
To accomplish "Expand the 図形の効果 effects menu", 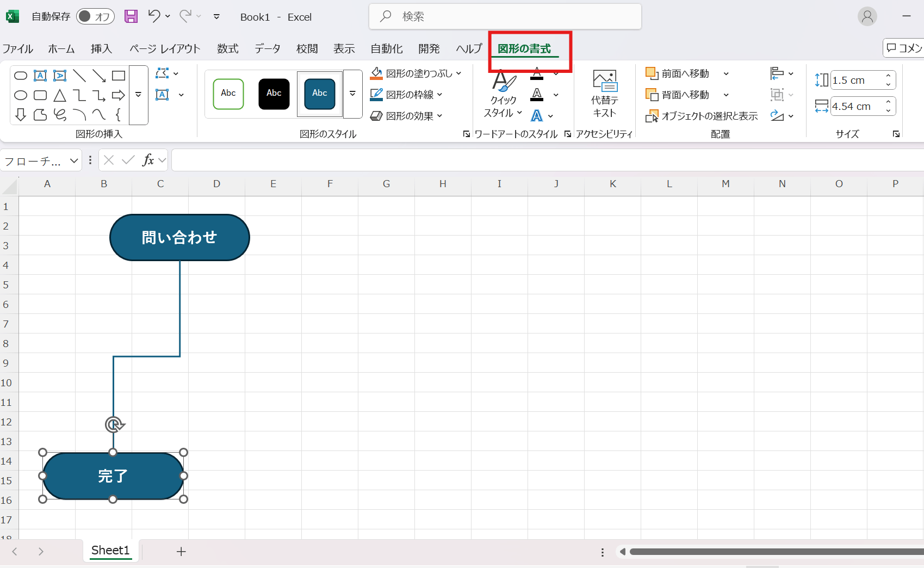I will pyautogui.click(x=406, y=115).
